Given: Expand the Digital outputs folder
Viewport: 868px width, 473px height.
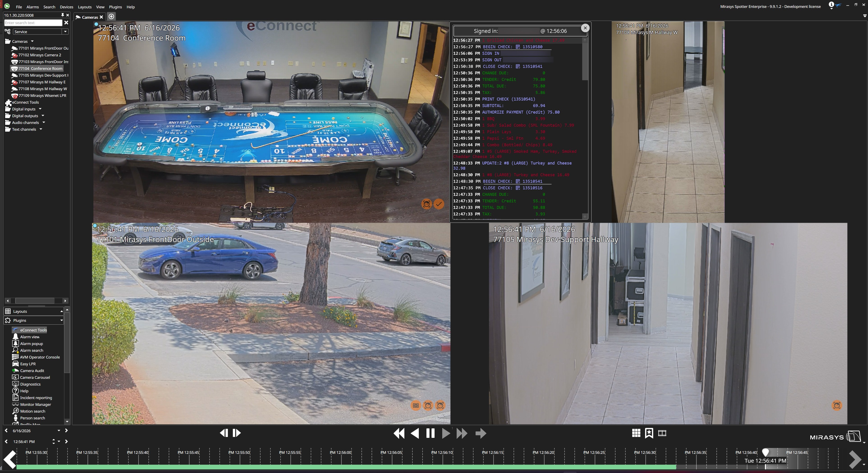Looking at the screenshot, I should pyautogui.click(x=43, y=116).
